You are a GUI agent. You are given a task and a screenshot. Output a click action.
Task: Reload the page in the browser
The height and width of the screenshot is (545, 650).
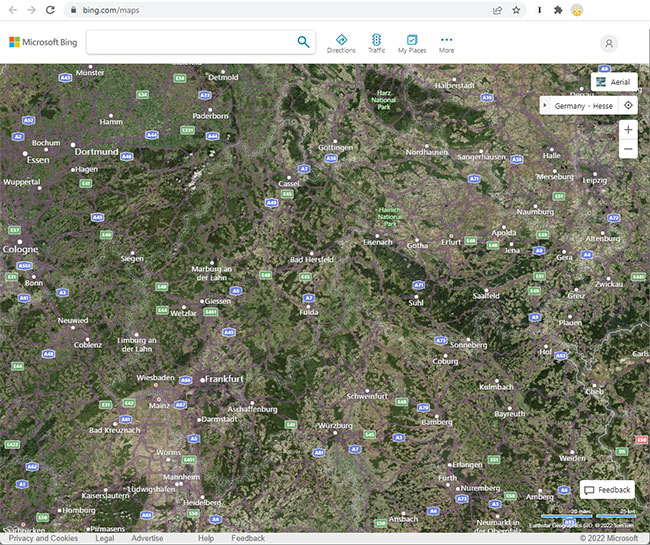[x=50, y=10]
